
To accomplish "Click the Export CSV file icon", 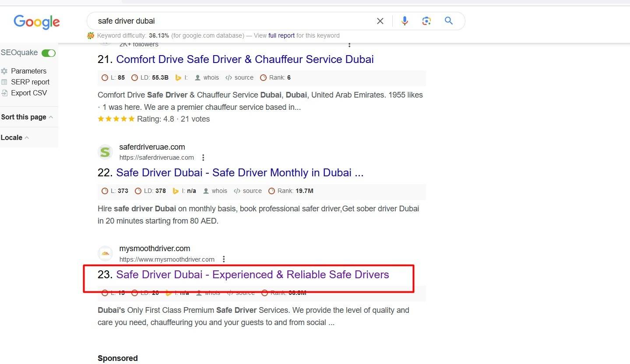I will pyautogui.click(x=4, y=93).
